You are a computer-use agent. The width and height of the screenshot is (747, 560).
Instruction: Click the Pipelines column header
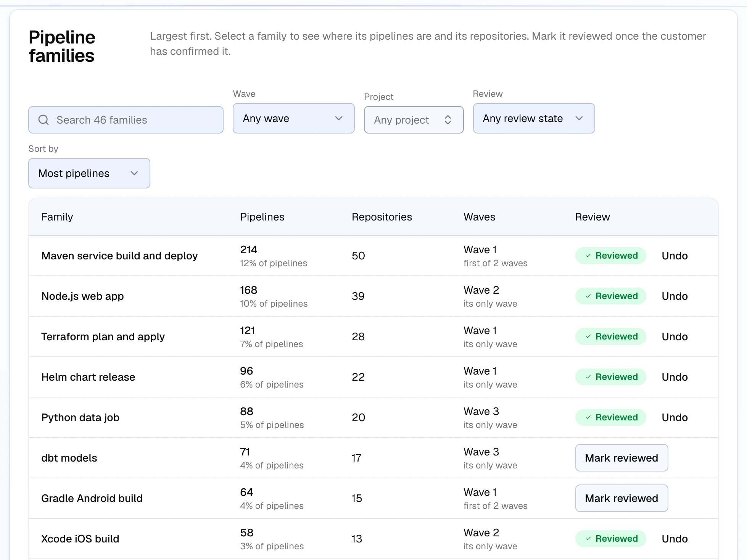tap(262, 217)
